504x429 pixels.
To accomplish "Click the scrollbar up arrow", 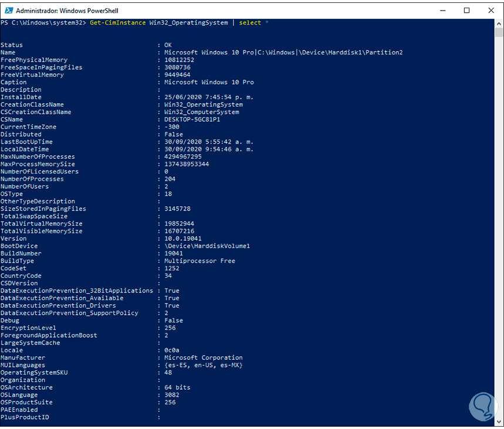I will pyautogui.click(x=499, y=24).
